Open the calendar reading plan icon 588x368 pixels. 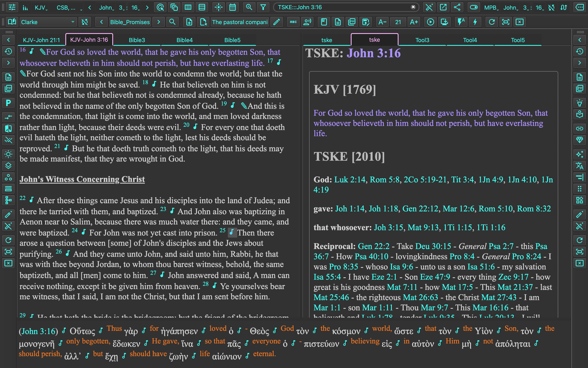(x=232, y=7)
